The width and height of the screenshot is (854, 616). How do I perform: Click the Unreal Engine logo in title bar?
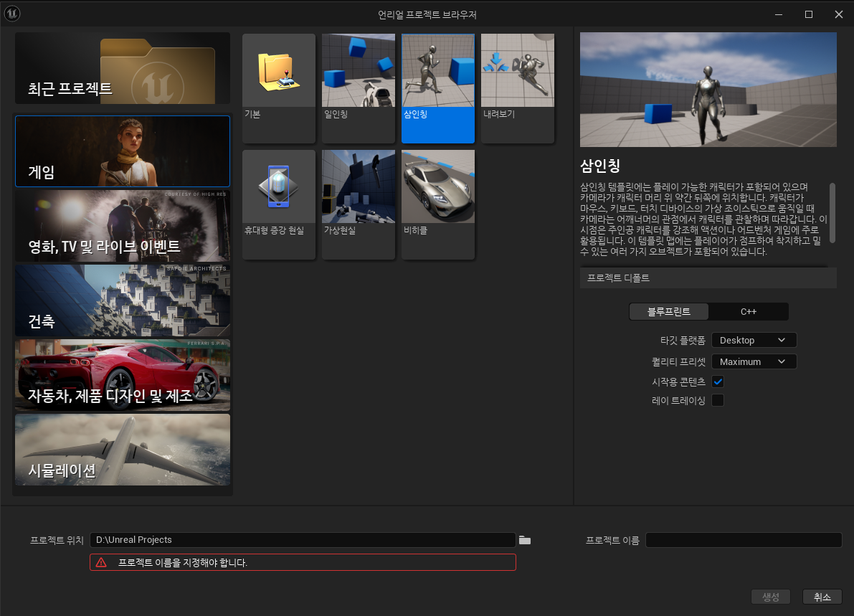click(x=12, y=14)
